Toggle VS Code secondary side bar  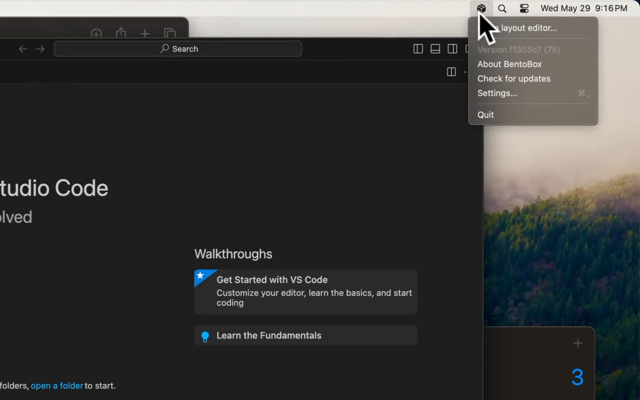pyautogui.click(x=452, y=49)
